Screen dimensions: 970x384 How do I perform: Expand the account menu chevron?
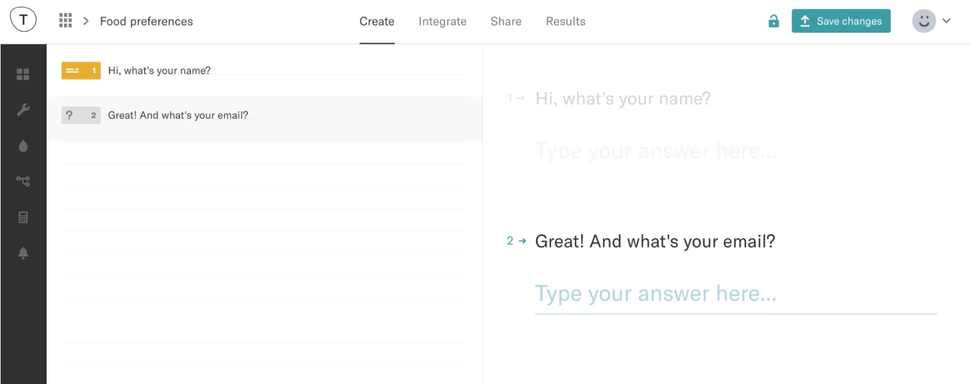point(946,21)
